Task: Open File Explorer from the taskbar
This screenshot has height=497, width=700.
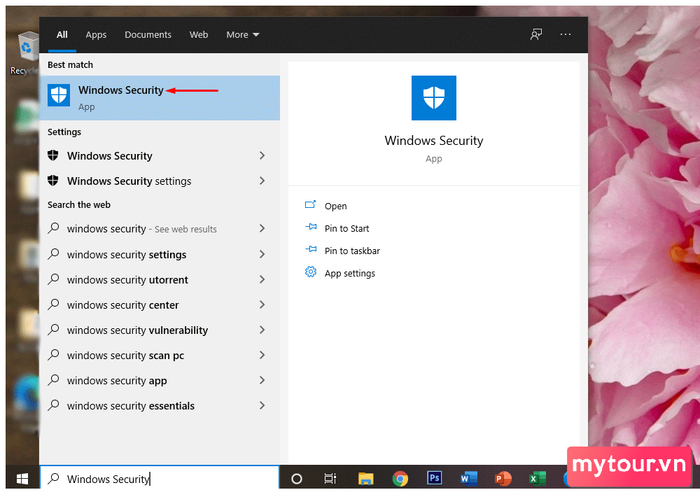Action: 366,479
